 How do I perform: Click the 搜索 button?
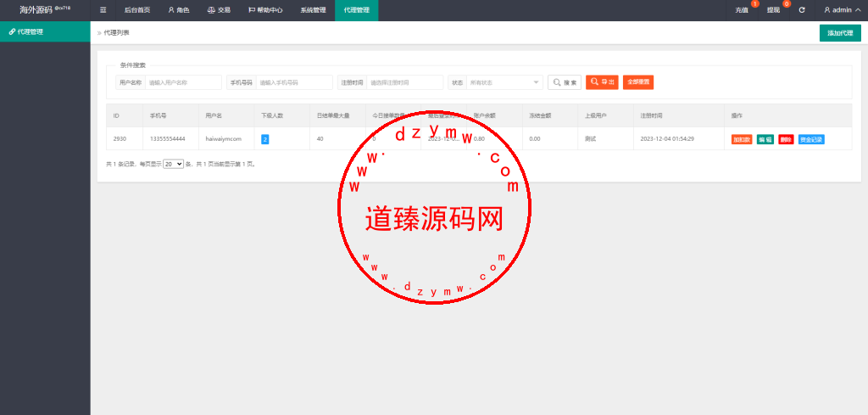click(x=564, y=82)
